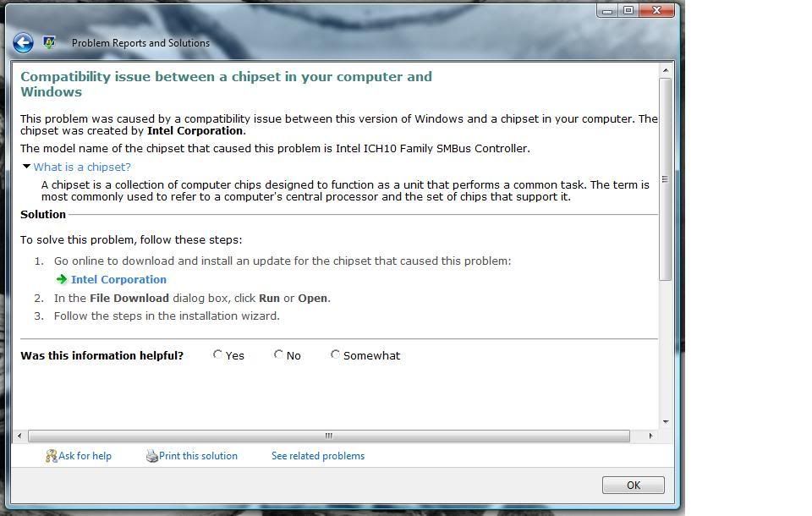
Task: Select Yes for was this information helpful
Action: point(217,354)
